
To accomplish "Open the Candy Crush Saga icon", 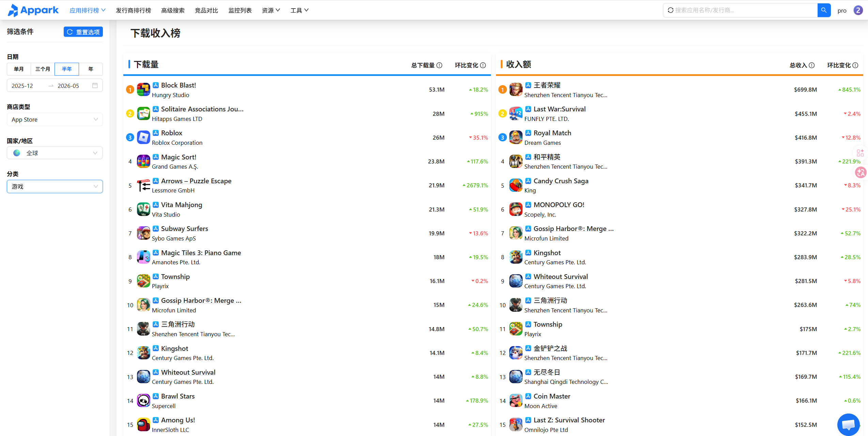I will click(516, 185).
